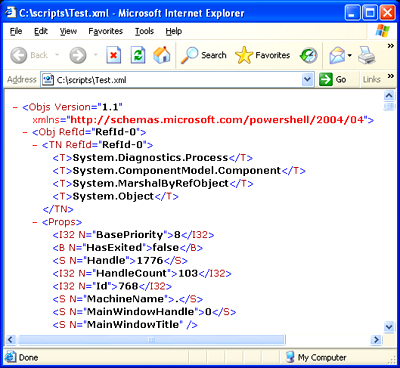Click the System.Diagnostics.Process text

pos(150,158)
